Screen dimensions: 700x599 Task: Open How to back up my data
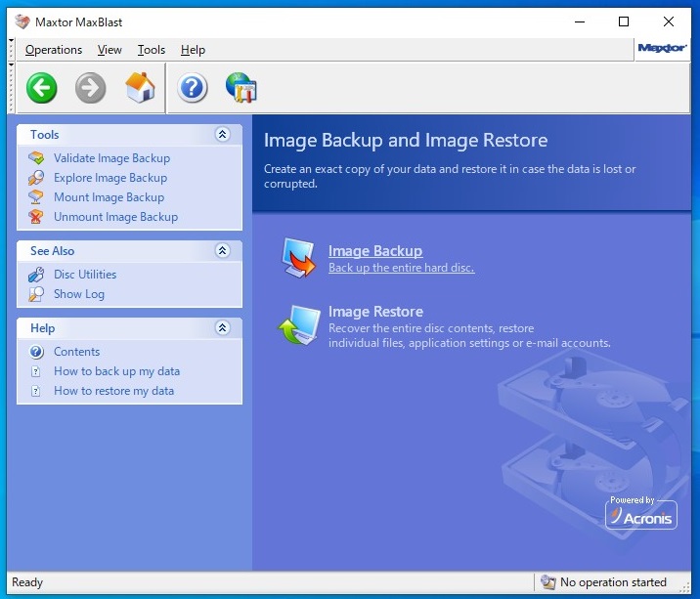coord(116,371)
